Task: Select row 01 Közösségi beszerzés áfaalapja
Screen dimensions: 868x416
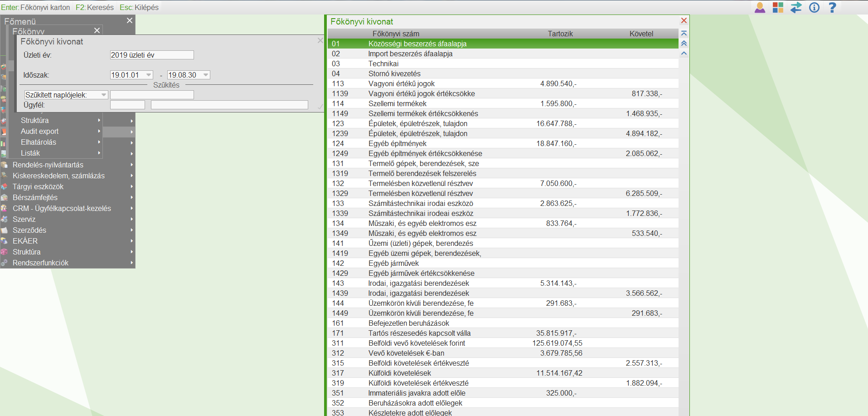Action: 503,44
